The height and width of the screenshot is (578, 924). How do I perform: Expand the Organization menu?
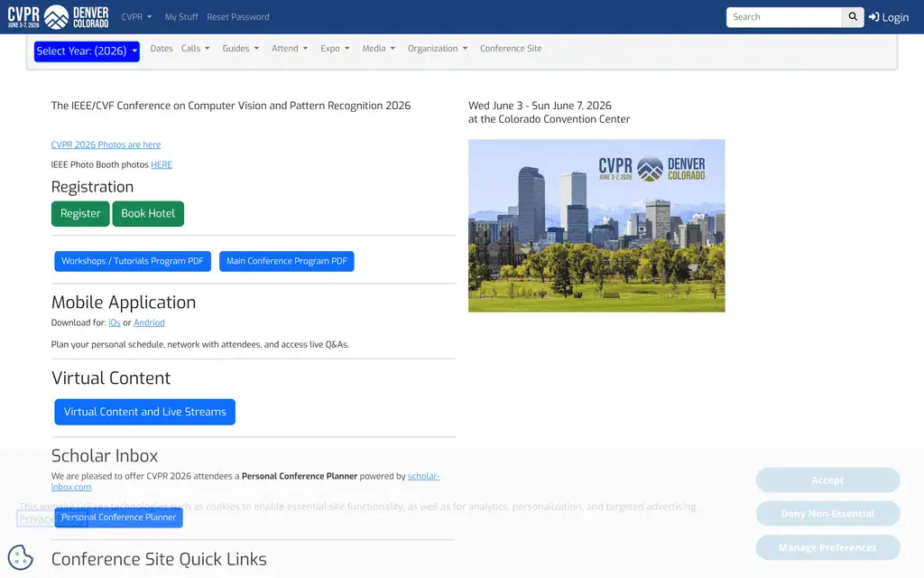click(x=438, y=49)
